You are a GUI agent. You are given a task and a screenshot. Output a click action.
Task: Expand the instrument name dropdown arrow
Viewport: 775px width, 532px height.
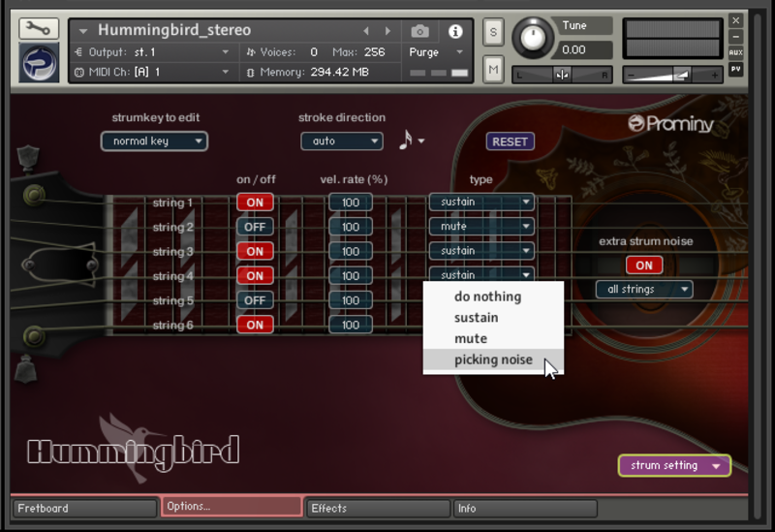[83, 31]
